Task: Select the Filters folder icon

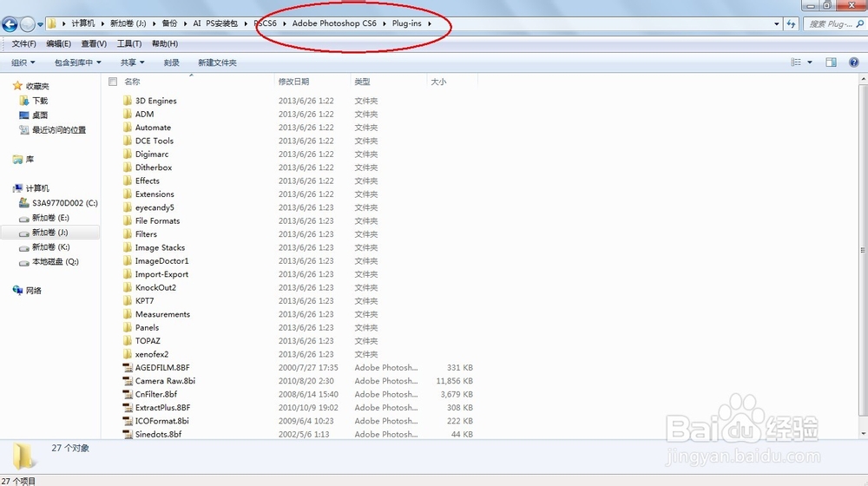Action: coord(128,233)
